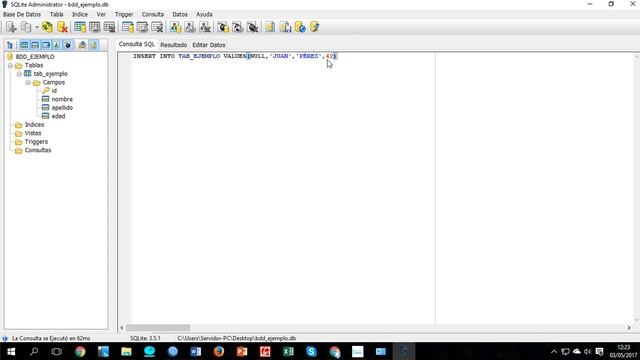The height and width of the screenshot is (360, 640).
Task: Click the edit view toolbar icon
Action: coord(190,27)
